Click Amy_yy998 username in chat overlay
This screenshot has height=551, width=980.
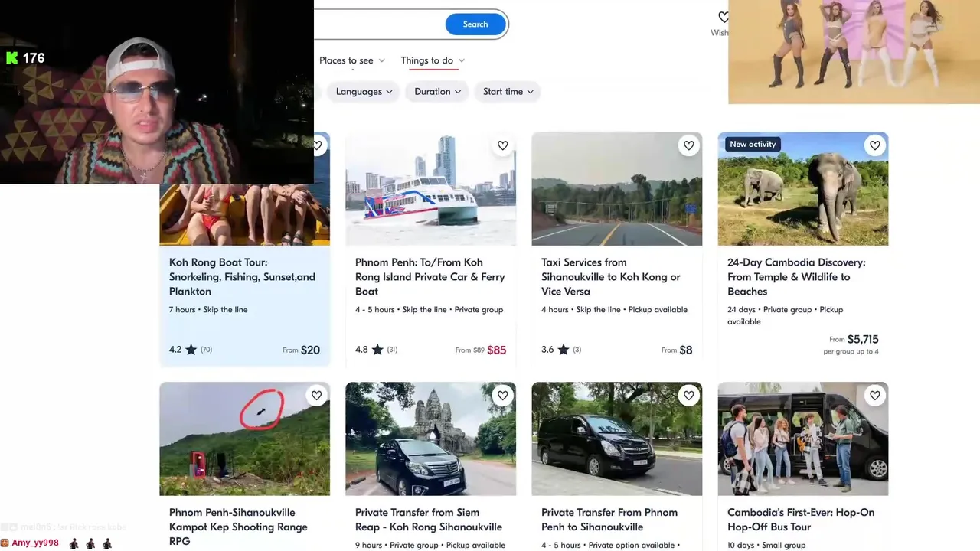35,543
